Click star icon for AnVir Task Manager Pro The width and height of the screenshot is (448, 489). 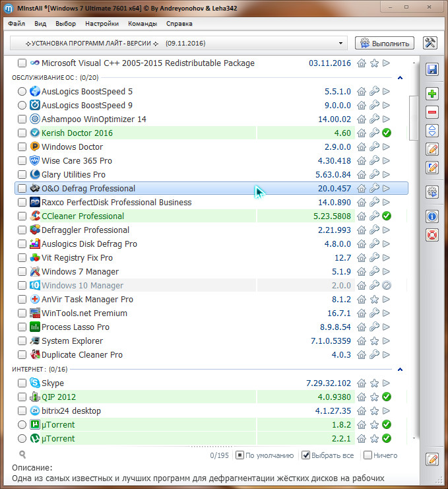[x=374, y=300]
